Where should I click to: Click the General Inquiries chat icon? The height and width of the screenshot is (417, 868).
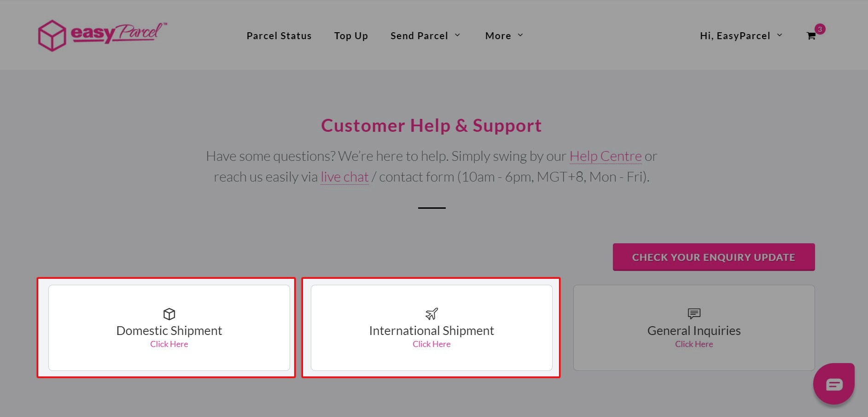(693, 314)
